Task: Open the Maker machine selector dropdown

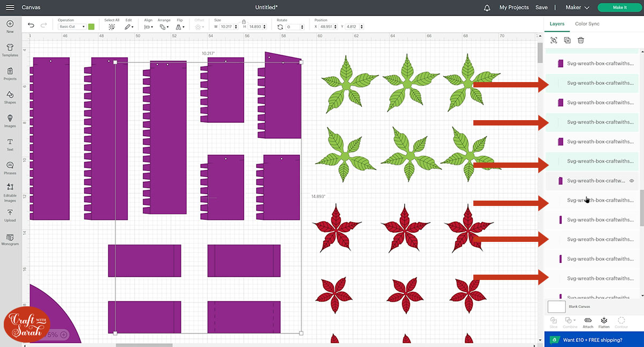Action: click(577, 8)
